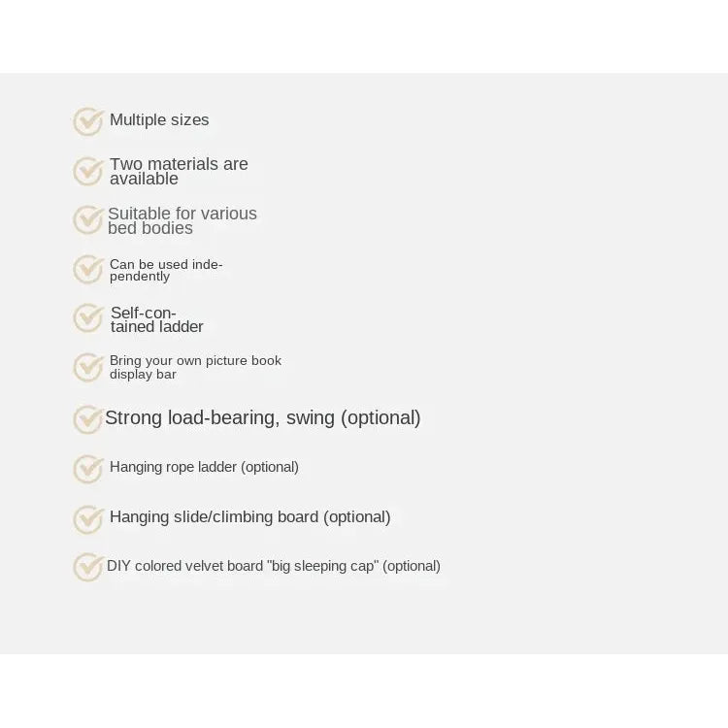Select the Self-contained ladder label

click(x=157, y=319)
